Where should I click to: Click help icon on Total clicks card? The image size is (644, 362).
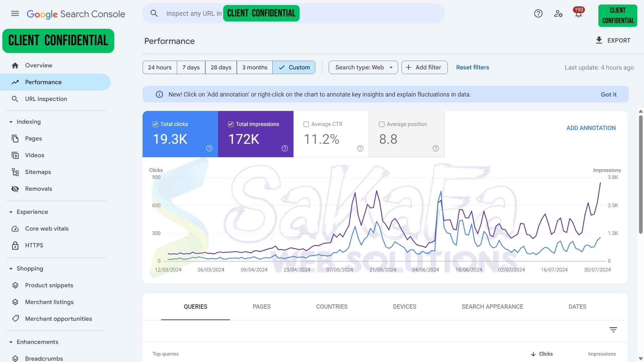point(209,148)
